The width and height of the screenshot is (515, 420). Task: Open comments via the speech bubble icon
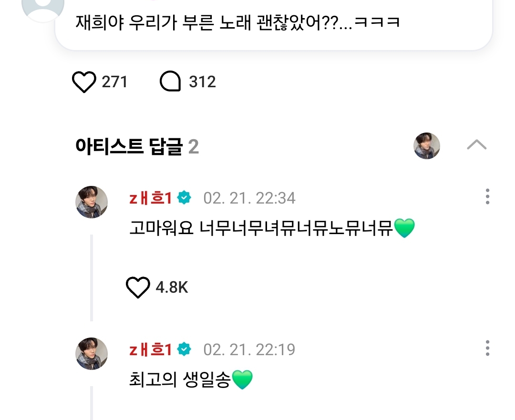point(170,82)
